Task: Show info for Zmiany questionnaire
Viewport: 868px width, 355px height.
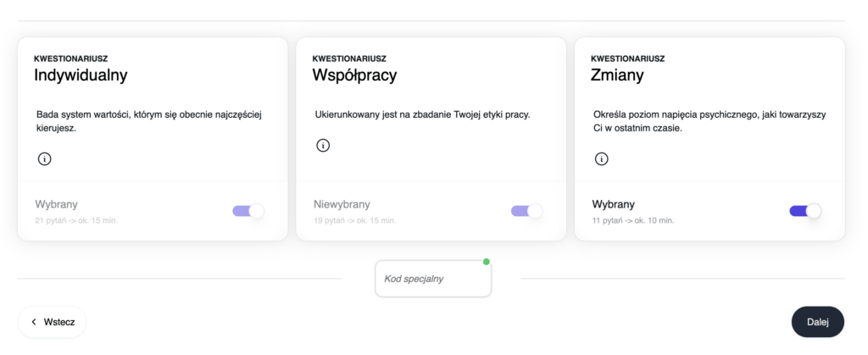Action: click(x=601, y=159)
